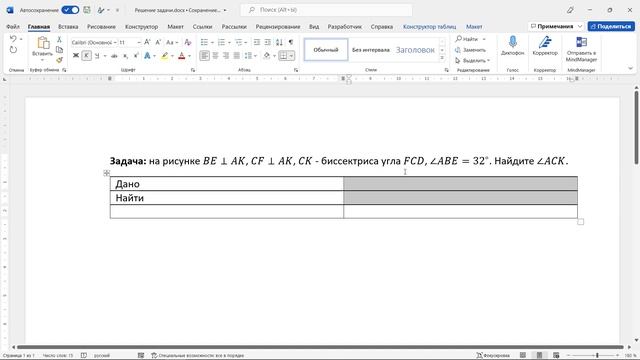
Task: Open the Корректор editor tool
Action: [545, 45]
